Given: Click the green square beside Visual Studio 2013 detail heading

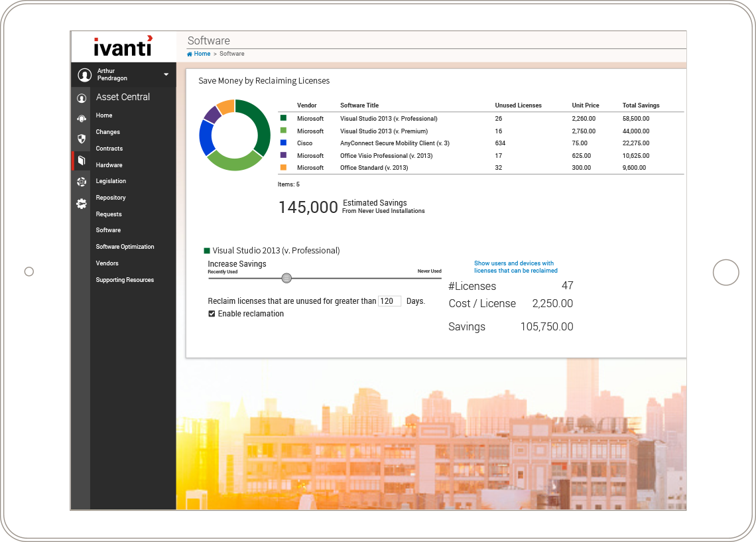Looking at the screenshot, I should click(x=207, y=251).
